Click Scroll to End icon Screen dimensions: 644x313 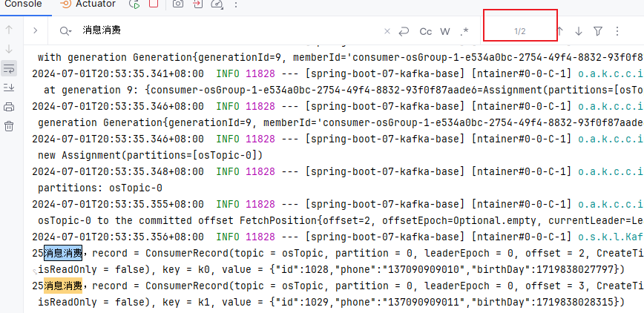coord(9,87)
